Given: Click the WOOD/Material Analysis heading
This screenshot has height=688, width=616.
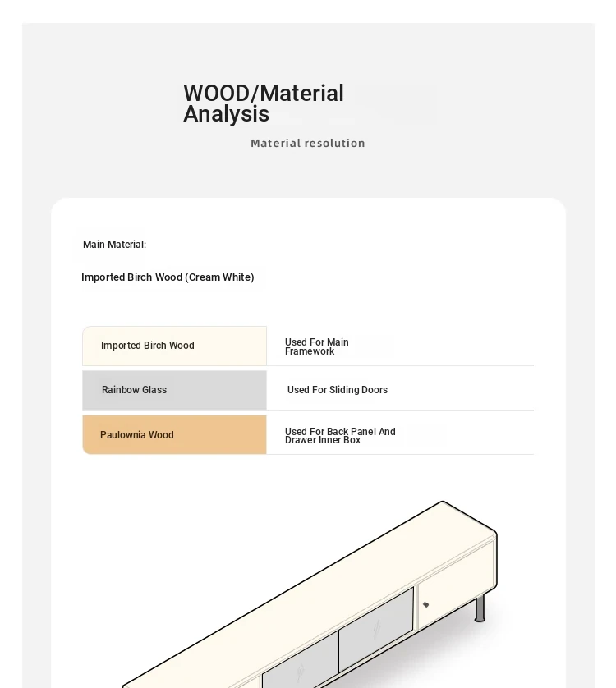Looking at the screenshot, I should tap(264, 103).
